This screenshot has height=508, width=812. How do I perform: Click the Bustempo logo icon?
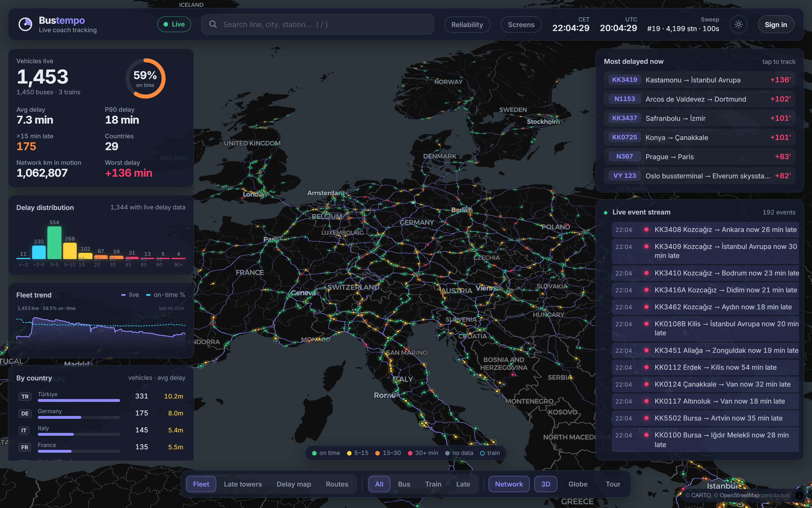coord(25,24)
